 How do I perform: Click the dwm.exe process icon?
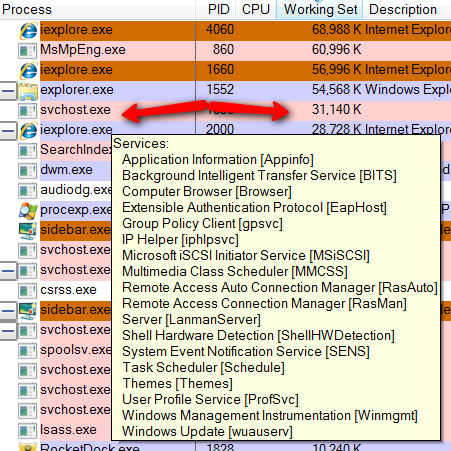pyautogui.click(x=27, y=170)
